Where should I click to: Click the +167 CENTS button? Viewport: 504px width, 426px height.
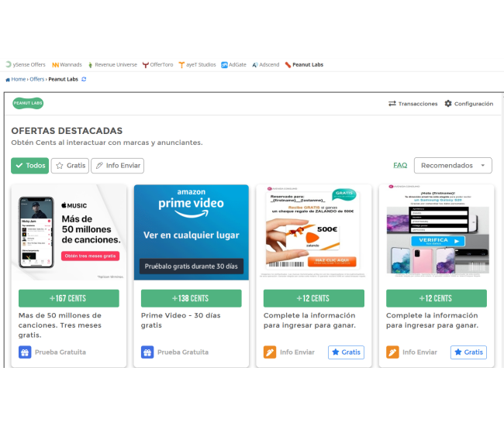69,298
